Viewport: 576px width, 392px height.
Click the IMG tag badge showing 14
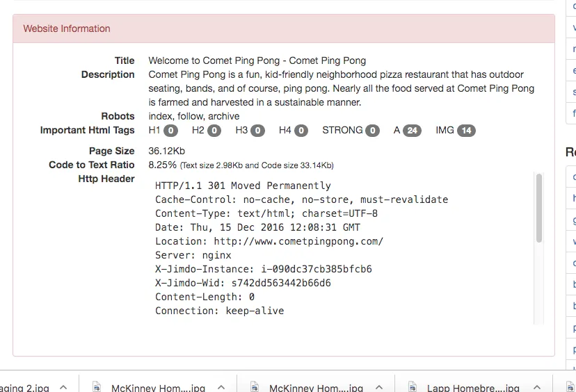click(466, 131)
